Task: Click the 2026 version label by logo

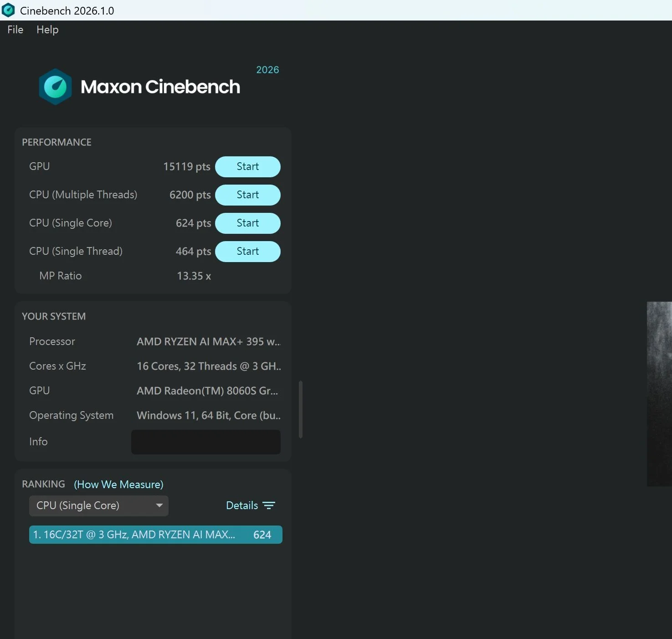Action: (267, 70)
